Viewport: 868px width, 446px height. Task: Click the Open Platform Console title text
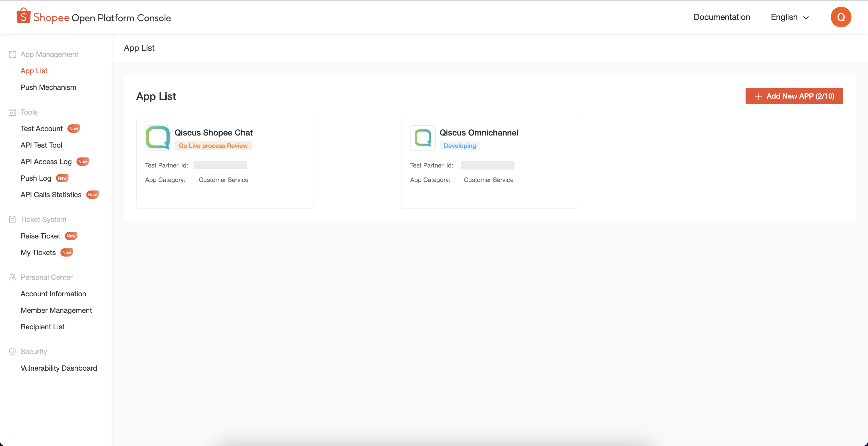click(121, 18)
